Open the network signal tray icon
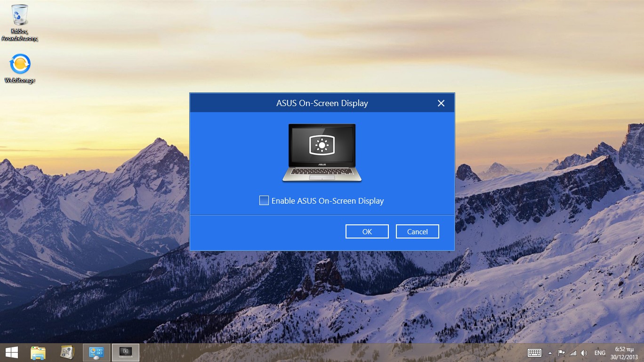The width and height of the screenshot is (644, 362). pyautogui.click(x=573, y=353)
